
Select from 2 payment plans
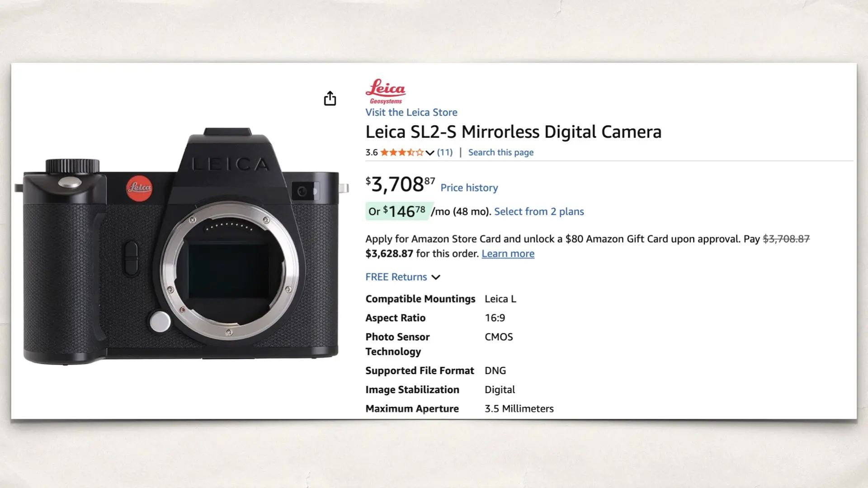[x=538, y=211]
